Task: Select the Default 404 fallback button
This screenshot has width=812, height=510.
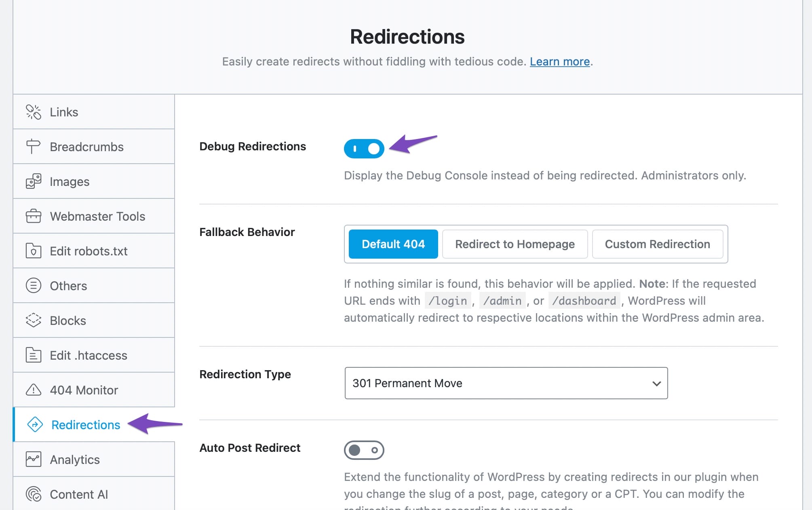Action: point(393,244)
